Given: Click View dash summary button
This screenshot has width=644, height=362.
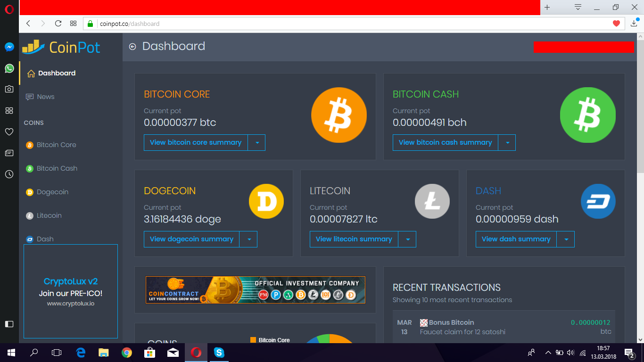Looking at the screenshot, I should pos(516,239).
